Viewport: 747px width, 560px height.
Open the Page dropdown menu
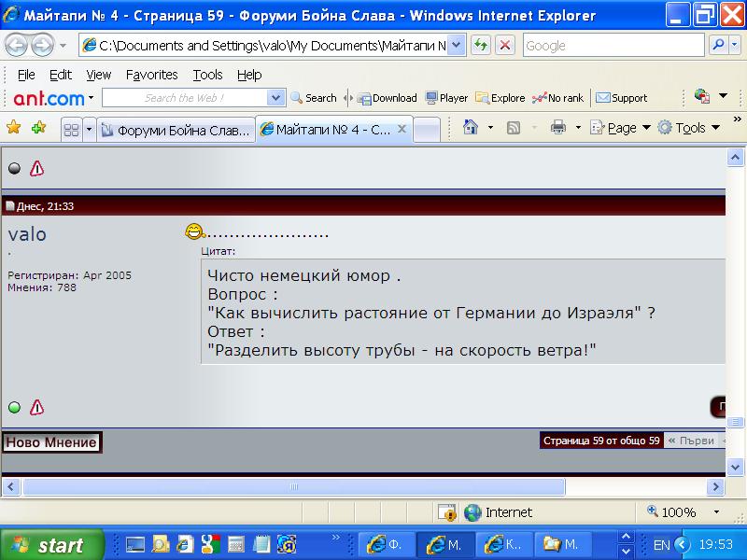point(621,128)
